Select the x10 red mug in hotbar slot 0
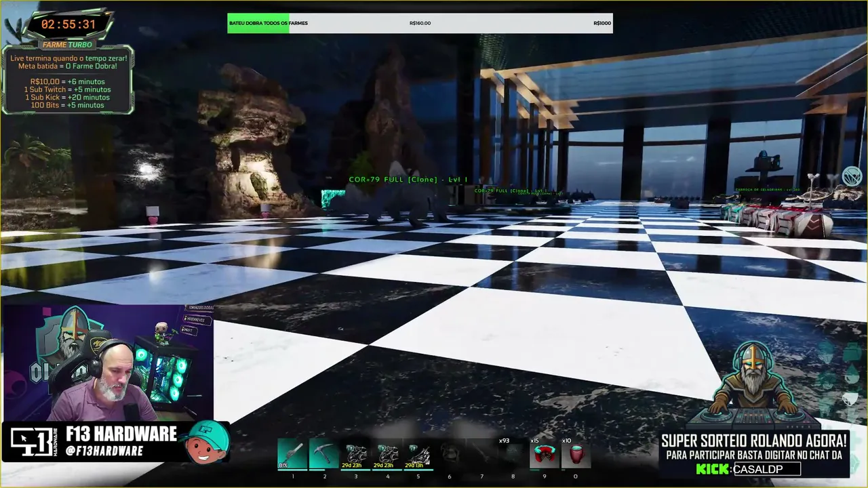The width and height of the screenshot is (868, 488). click(576, 454)
